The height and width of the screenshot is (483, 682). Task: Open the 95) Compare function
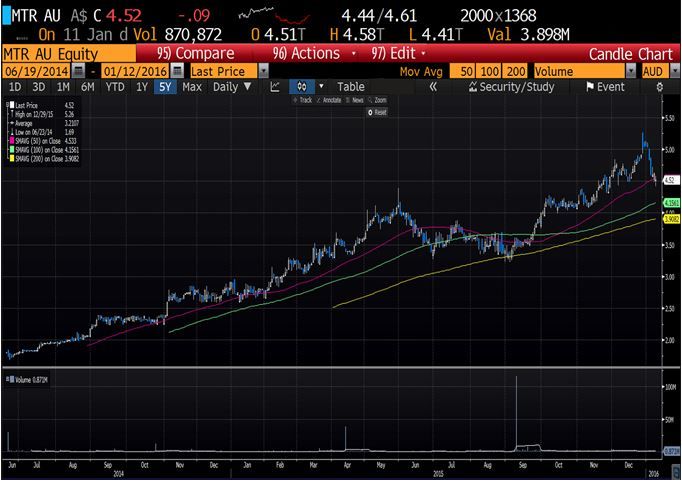coord(195,54)
